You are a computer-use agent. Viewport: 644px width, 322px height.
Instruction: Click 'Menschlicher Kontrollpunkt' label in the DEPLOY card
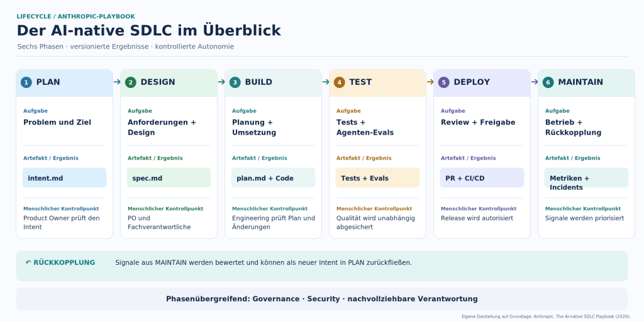pyautogui.click(x=478, y=209)
